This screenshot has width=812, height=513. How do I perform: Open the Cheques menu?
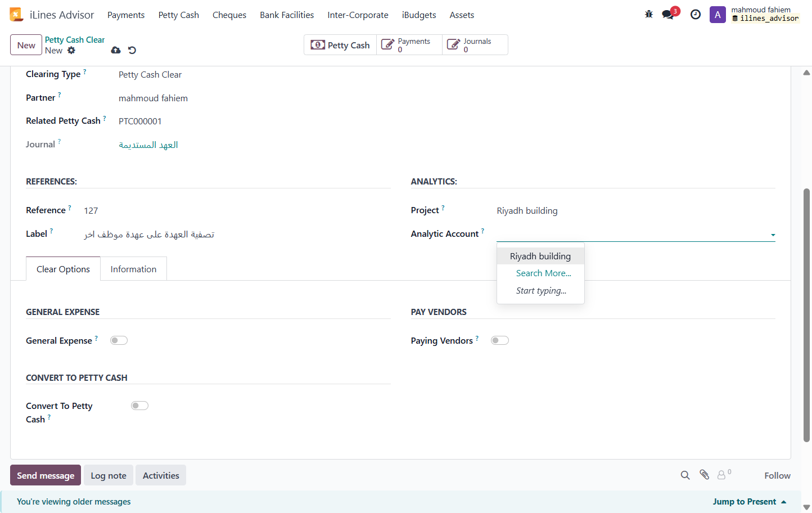[229, 15]
